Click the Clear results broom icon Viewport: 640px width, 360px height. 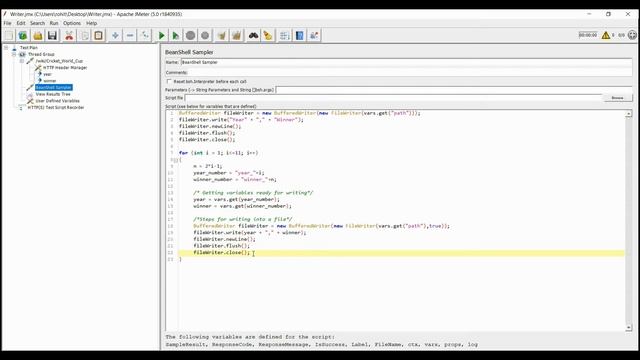(x=222, y=36)
